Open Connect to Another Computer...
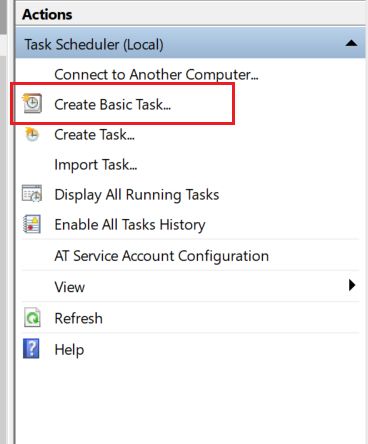This screenshot has height=444, width=368. [x=156, y=74]
